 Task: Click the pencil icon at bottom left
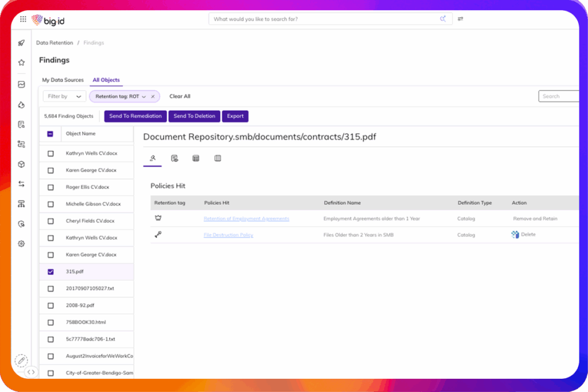(x=21, y=360)
